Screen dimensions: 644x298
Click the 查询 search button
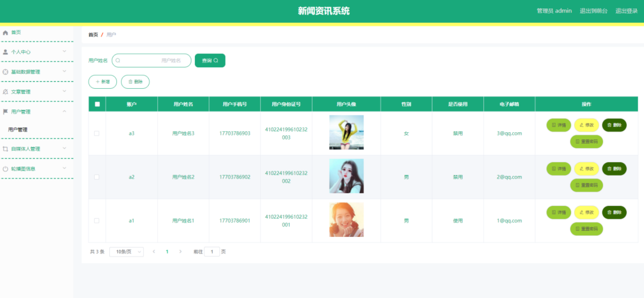pos(210,60)
